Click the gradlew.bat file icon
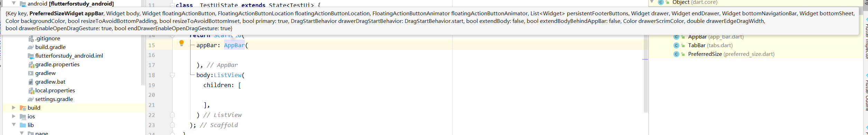Screen dimensions: 868x135 pos(31,82)
